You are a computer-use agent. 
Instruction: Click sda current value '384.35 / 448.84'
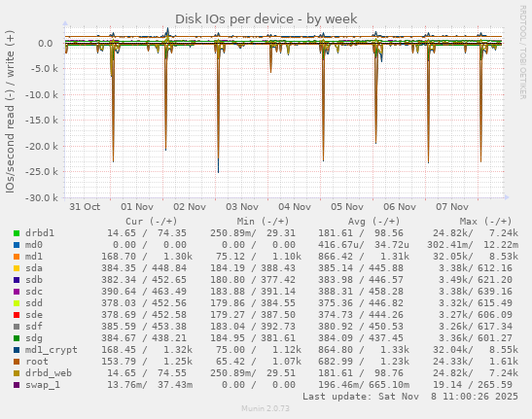tap(144, 268)
